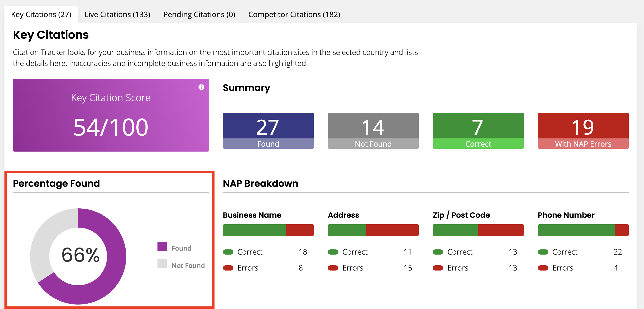644x309 pixels.
Task: Select the 14 Not Found summary tile
Action: (373, 130)
